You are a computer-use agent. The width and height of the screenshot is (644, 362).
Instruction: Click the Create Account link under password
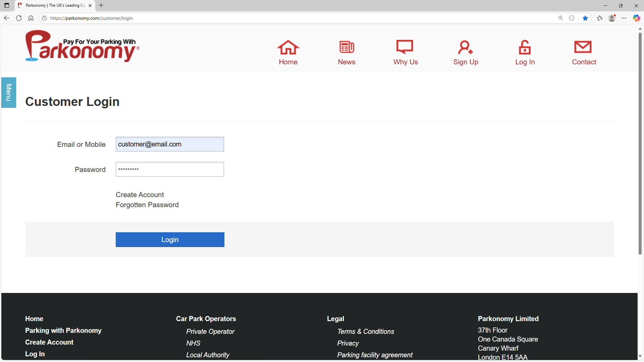(x=140, y=195)
